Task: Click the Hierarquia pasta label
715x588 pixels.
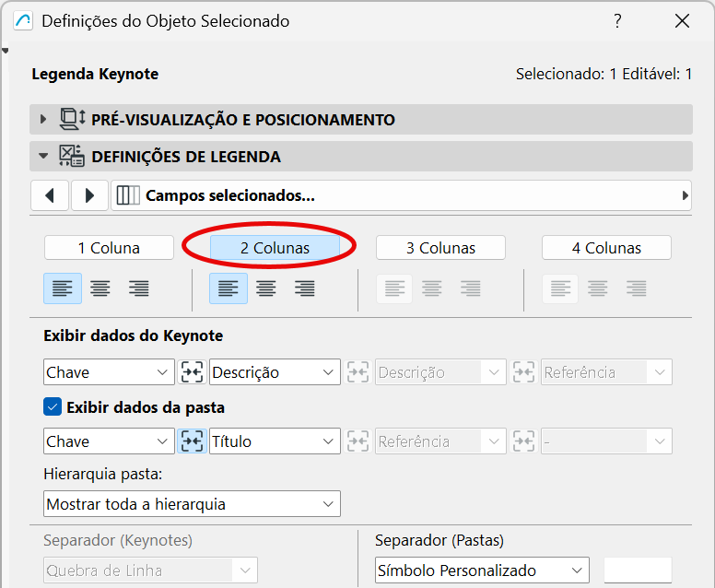Action: (x=103, y=475)
